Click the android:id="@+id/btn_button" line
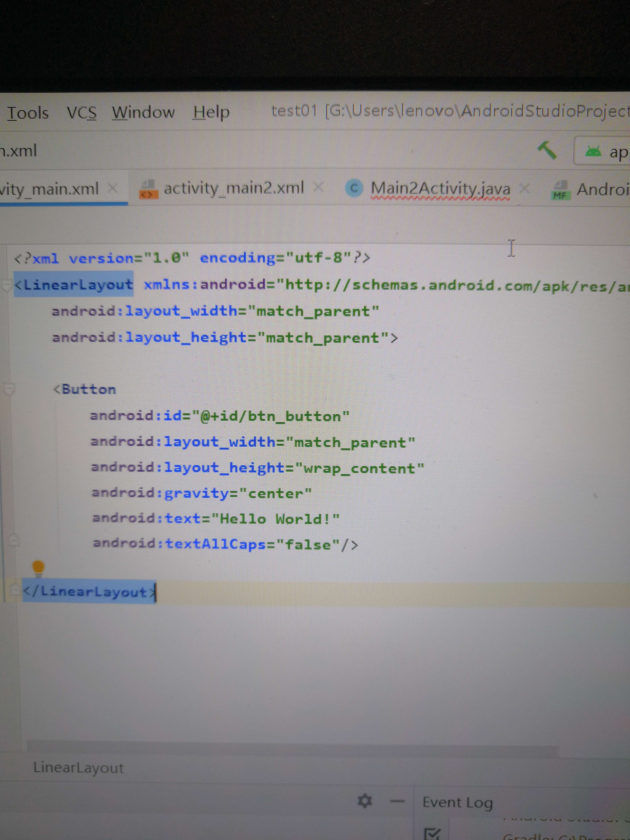Image resolution: width=630 pixels, height=840 pixels. tap(219, 416)
